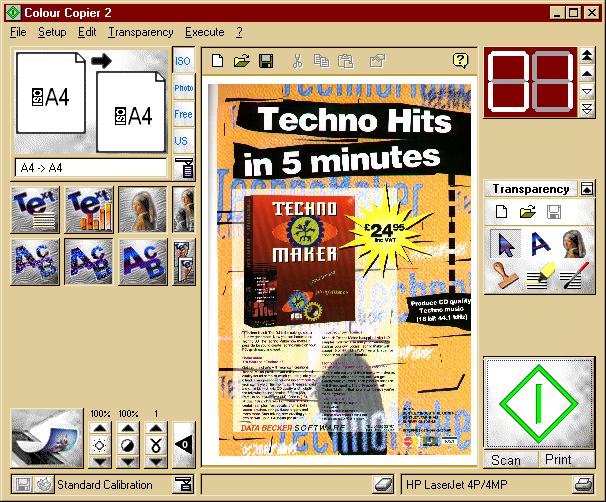The image size is (606, 502).
Task: Open transparency file with folder icon
Action: [528, 212]
